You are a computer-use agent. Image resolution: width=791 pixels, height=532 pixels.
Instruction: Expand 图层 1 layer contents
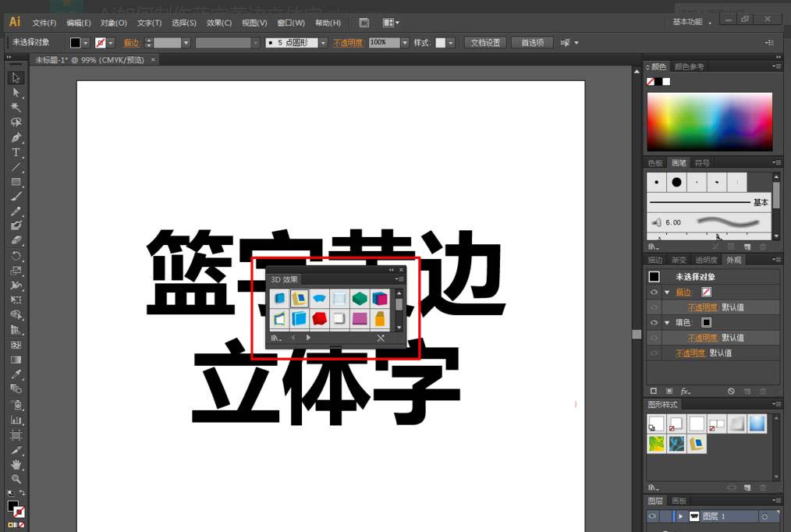pos(681,516)
